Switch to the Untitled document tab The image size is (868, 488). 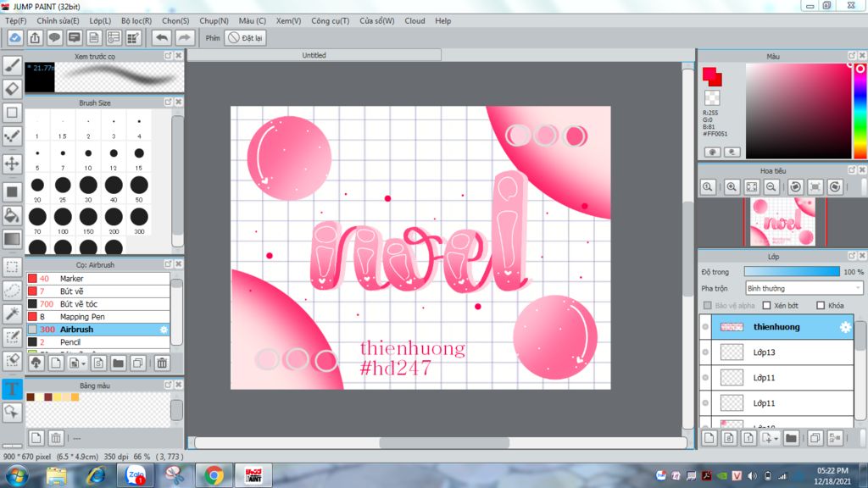314,55
